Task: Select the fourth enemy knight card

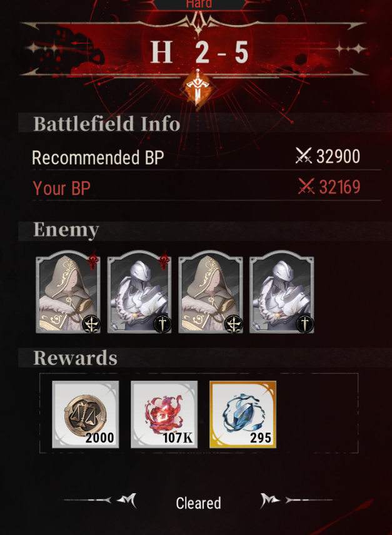Action: tap(282, 292)
